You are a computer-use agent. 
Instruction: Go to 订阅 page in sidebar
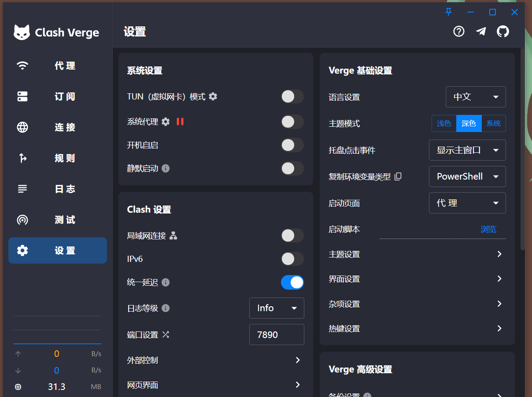coord(58,96)
